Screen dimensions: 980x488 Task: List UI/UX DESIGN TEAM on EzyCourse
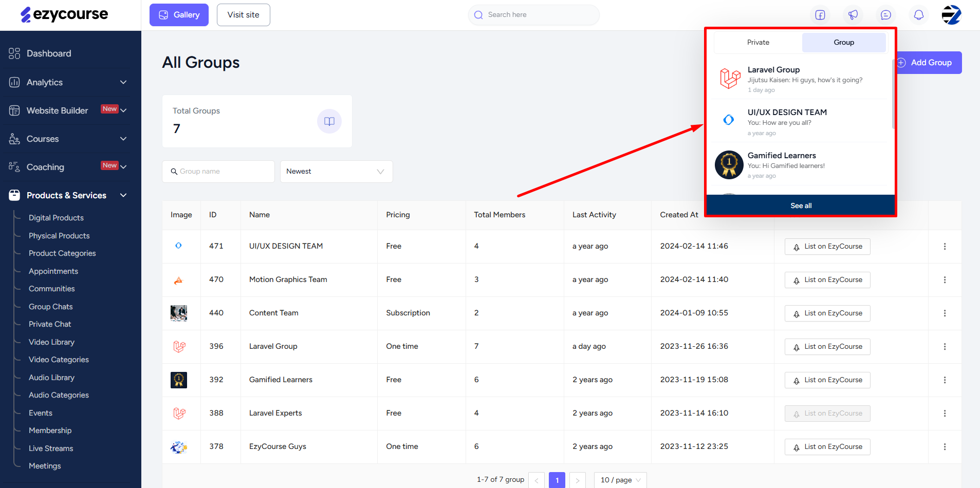tap(827, 247)
